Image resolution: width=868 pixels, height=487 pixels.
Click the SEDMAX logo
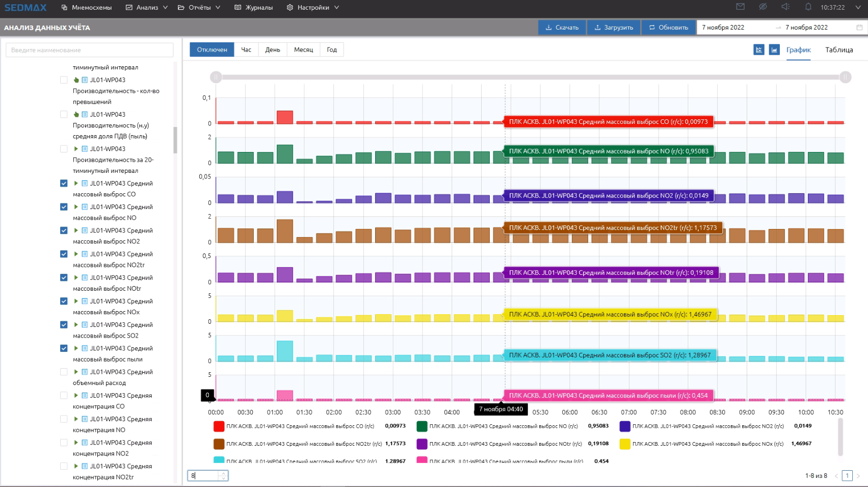point(25,8)
